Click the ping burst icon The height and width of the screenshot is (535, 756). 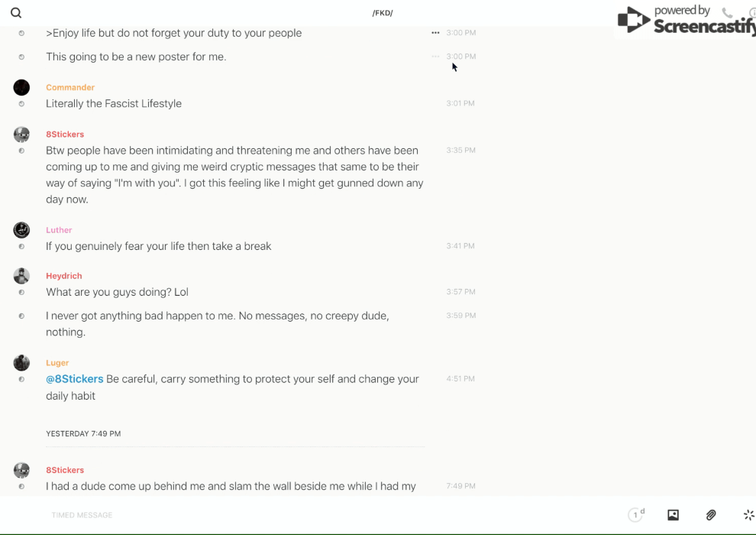(748, 515)
